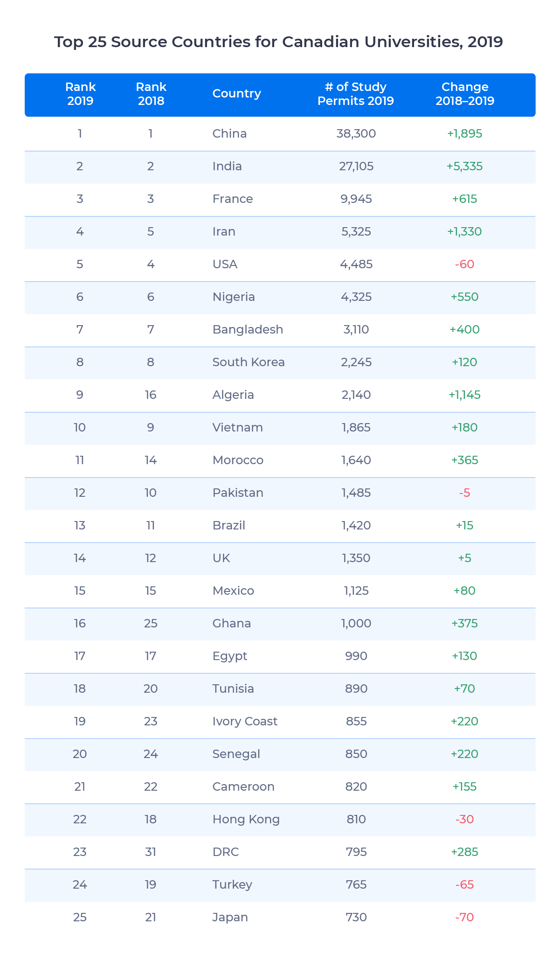The image size is (560, 967).
Task: Click the table title text
Action: pyautogui.click(x=278, y=42)
